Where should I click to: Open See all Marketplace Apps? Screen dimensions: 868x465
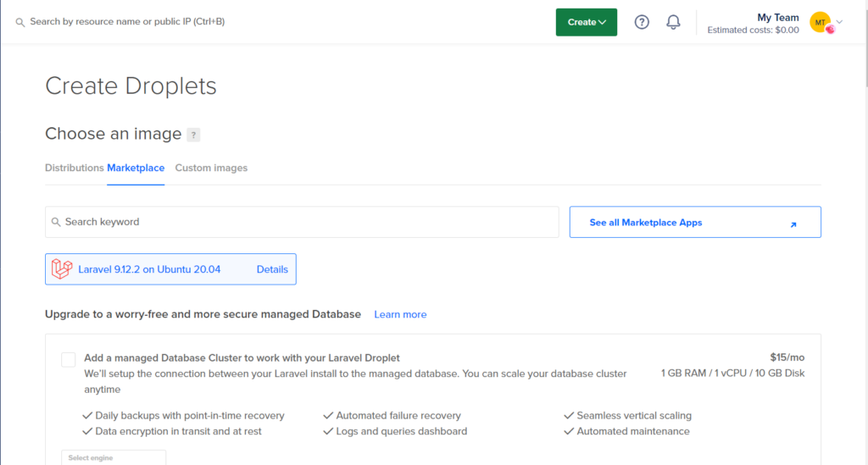click(x=695, y=222)
